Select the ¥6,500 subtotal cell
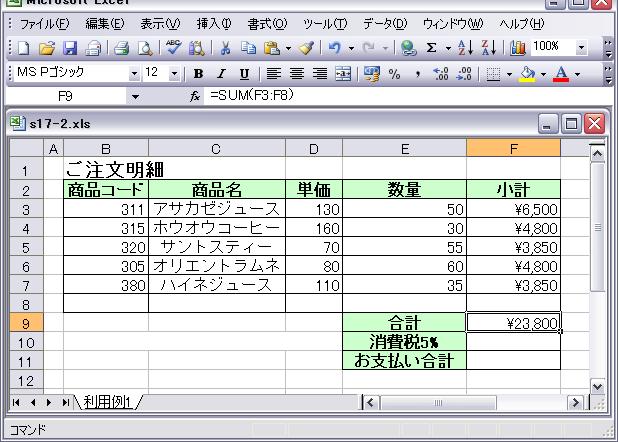Screen dimensions: 618x442 point(513,209)
